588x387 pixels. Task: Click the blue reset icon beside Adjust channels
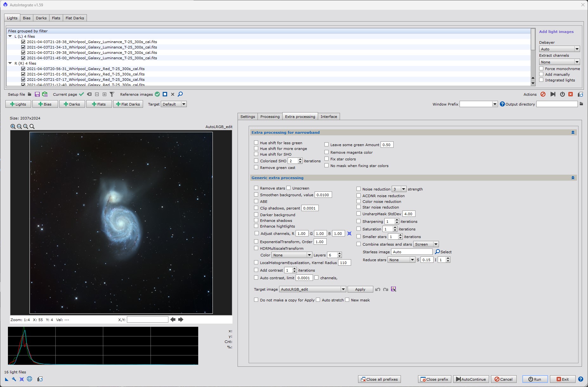(x=349, y=234)
